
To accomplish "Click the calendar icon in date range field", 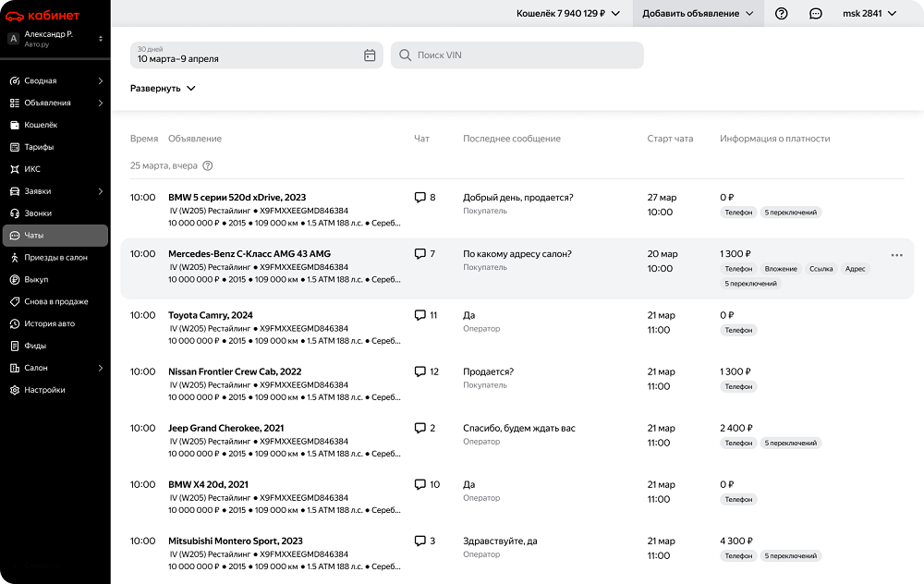I will tap(370, 55).
